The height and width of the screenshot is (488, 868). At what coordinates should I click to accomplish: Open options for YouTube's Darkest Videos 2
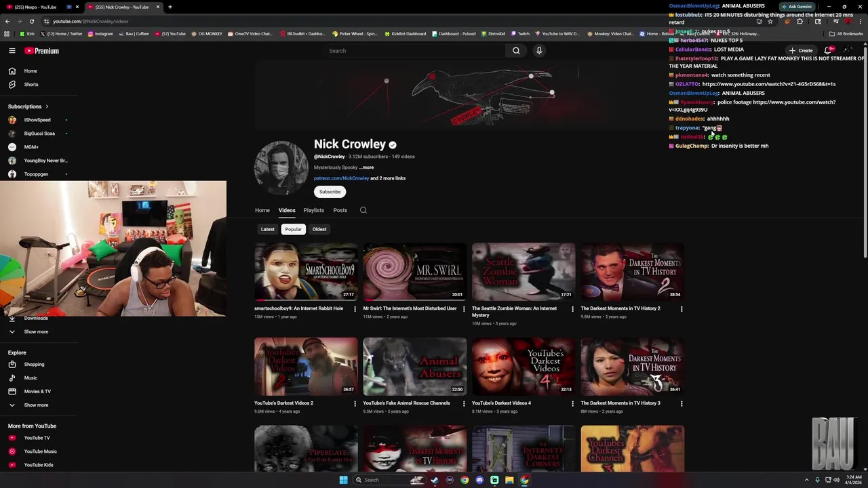point(355,404)
